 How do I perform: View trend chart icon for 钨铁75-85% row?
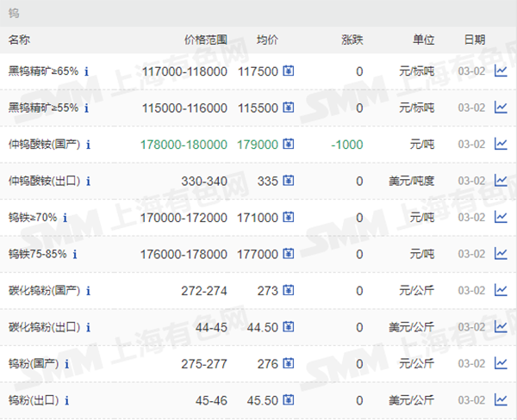pyautogui.click(x=501, y=254)
